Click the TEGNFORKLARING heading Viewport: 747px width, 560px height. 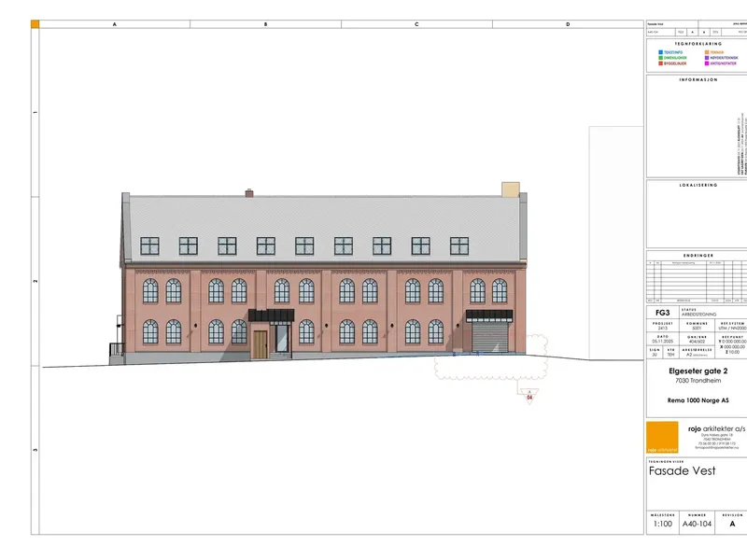(698, 44)
